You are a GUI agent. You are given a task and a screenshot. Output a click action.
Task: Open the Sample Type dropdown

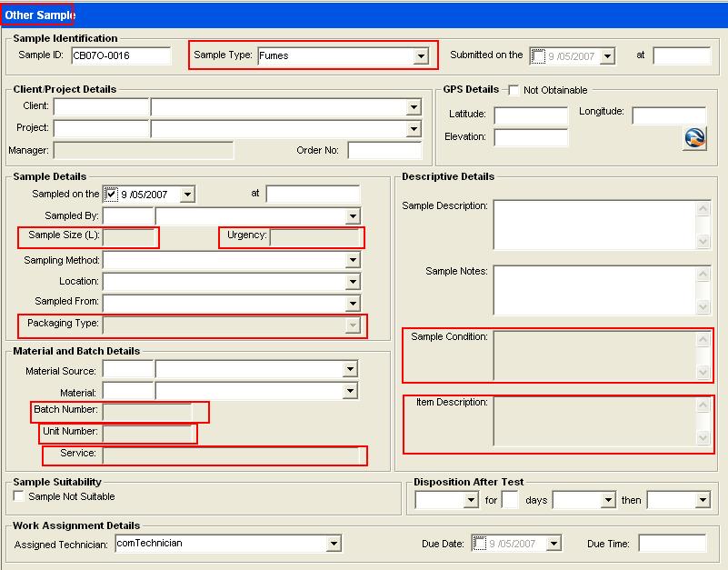tap(421, 56)
